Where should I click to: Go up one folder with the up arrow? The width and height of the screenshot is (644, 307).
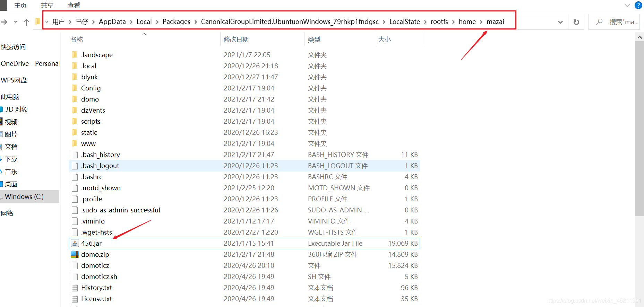click(x=26, y=22)
